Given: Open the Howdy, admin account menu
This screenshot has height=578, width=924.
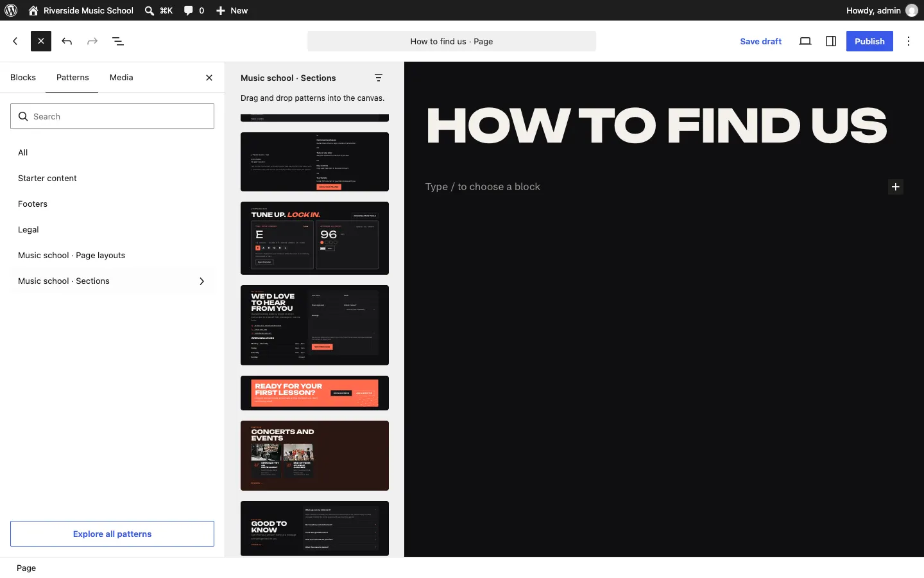Looking at the screenshot, I should point(882,10).
